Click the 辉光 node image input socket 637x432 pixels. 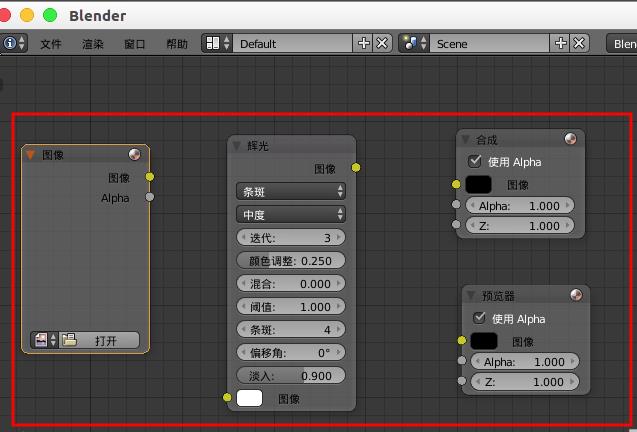pos(227,397)
